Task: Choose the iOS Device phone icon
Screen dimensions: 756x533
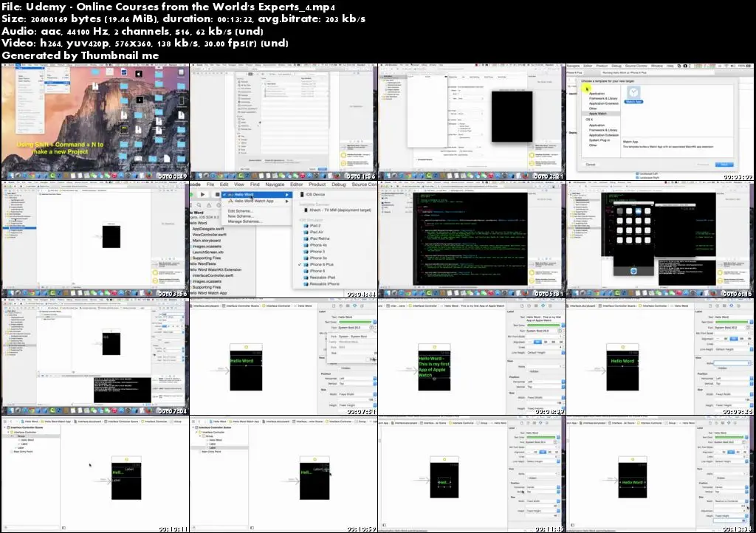Action: point(302,194)
